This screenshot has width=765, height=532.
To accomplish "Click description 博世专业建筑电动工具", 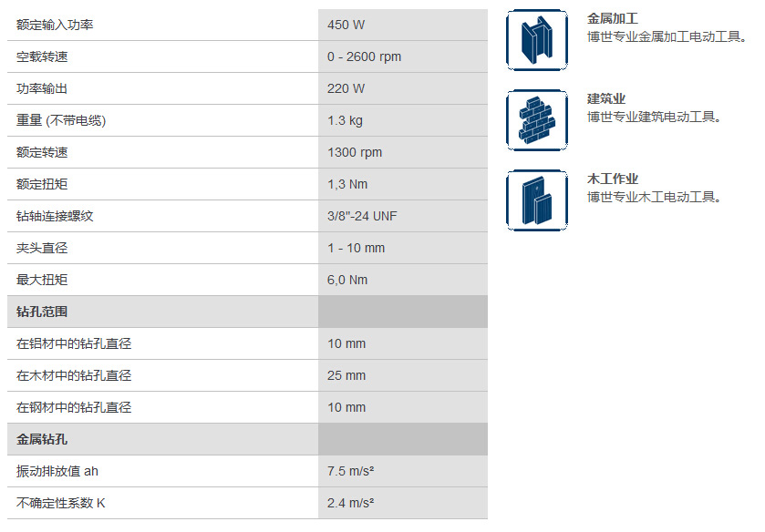I will coord(654,117).
